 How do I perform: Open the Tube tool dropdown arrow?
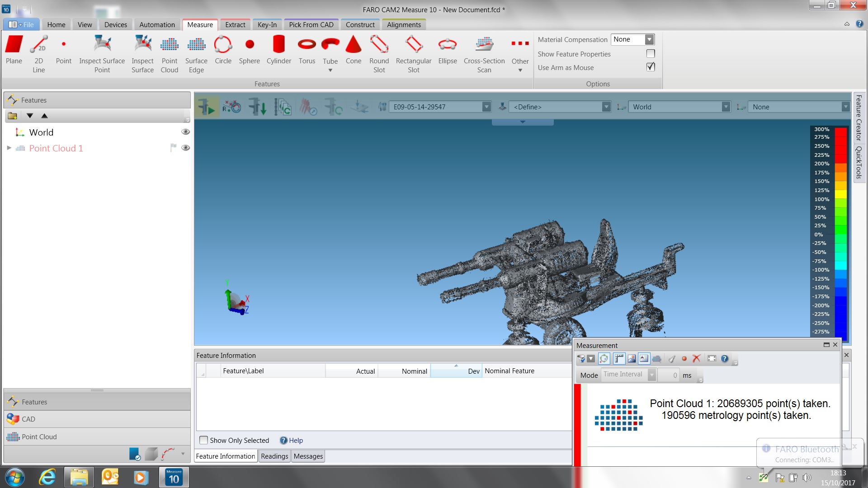330,70
